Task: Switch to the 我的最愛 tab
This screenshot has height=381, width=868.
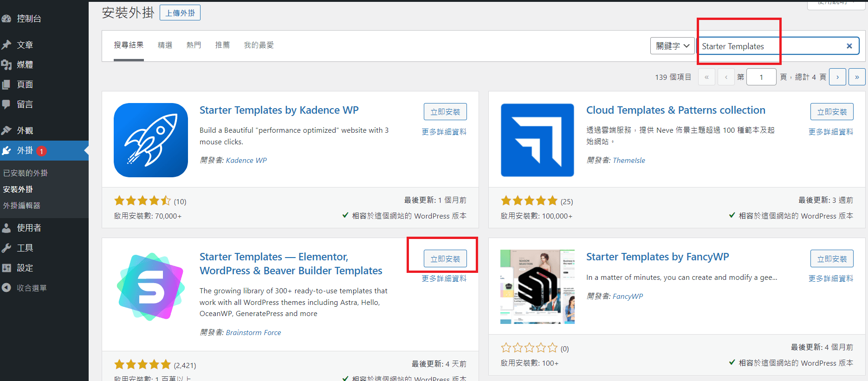Action: click(x=259, y=45)
